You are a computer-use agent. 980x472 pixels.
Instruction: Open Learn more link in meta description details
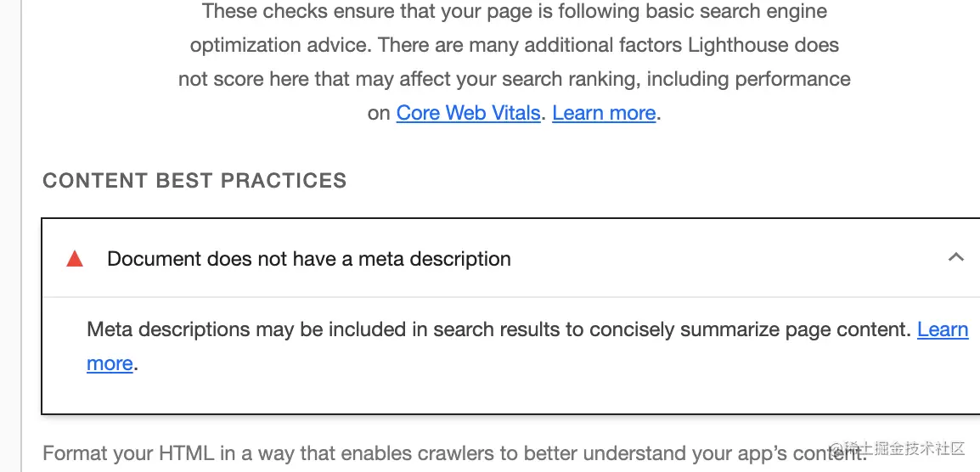(943, 329)
